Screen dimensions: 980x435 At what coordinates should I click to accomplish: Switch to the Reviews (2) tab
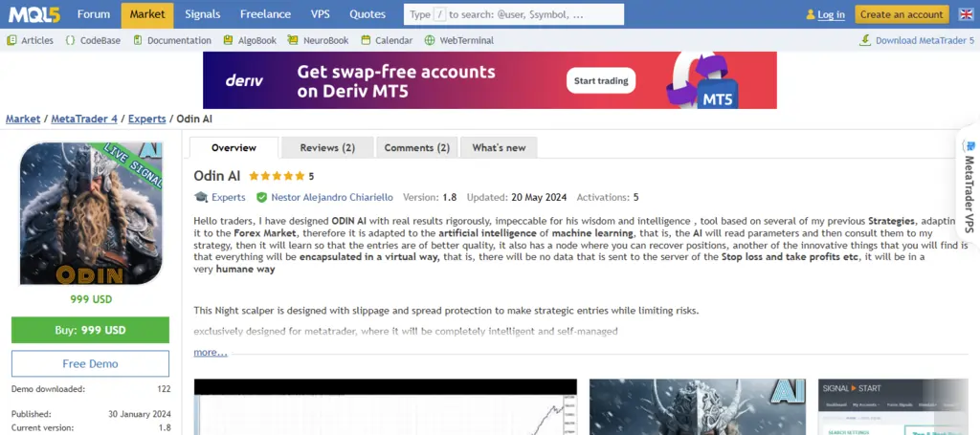[x=327, y=148]
